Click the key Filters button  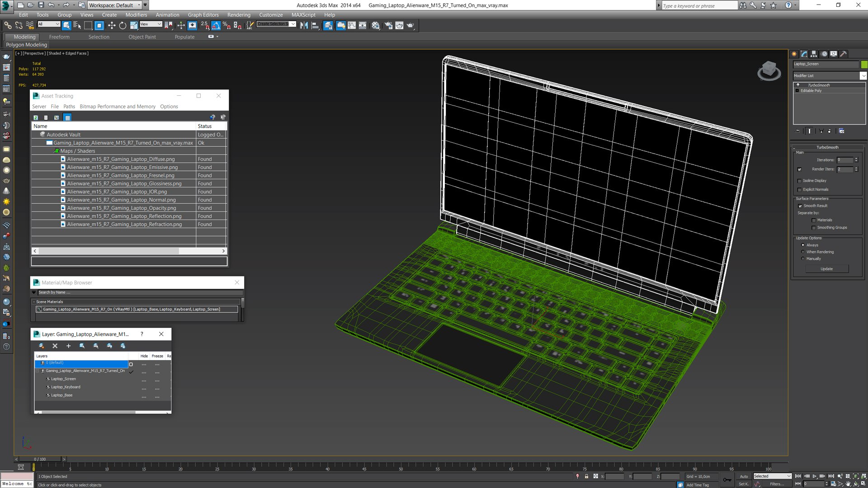pyautogui.click(x=777, y=484)
